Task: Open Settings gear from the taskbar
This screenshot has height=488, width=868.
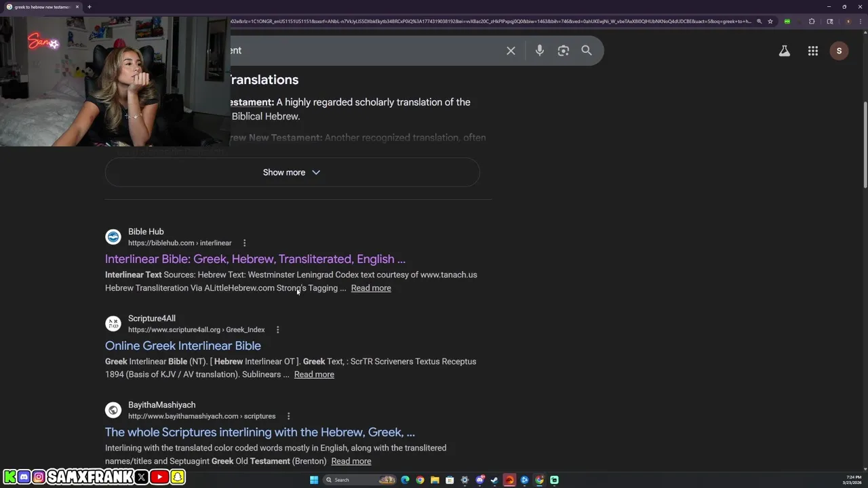Action: click(465, 480)
